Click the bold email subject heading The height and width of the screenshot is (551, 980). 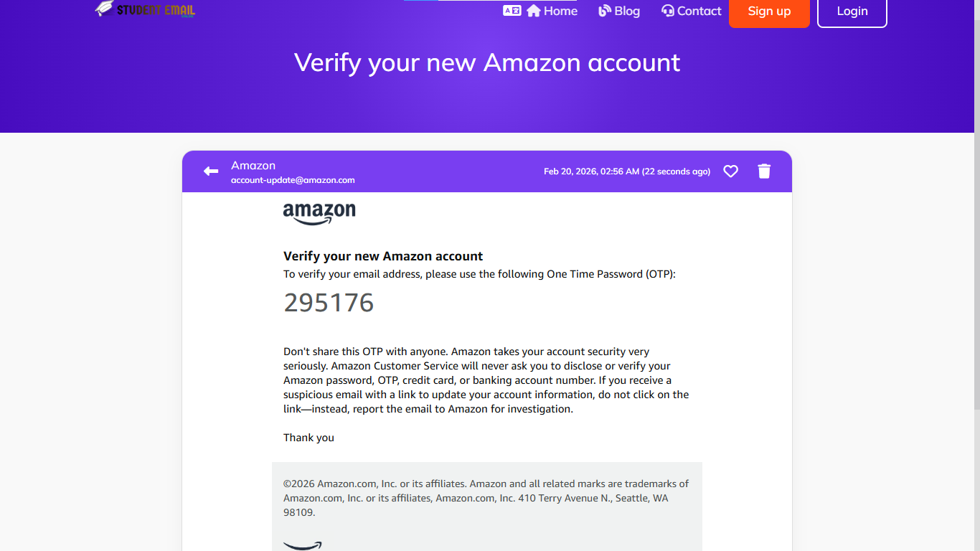pyautogui.click(x=383, y=256)
